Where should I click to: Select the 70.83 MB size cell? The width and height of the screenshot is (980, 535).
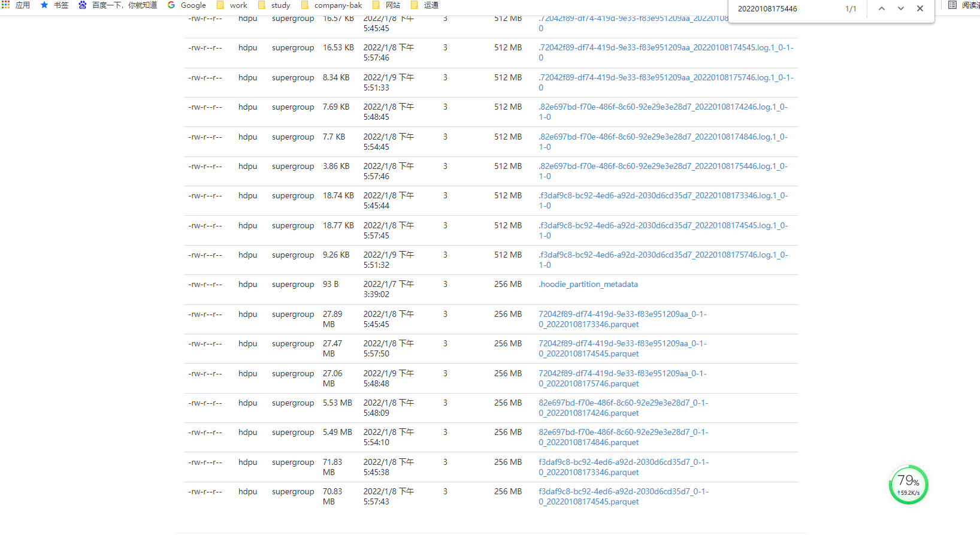[333, 497]
